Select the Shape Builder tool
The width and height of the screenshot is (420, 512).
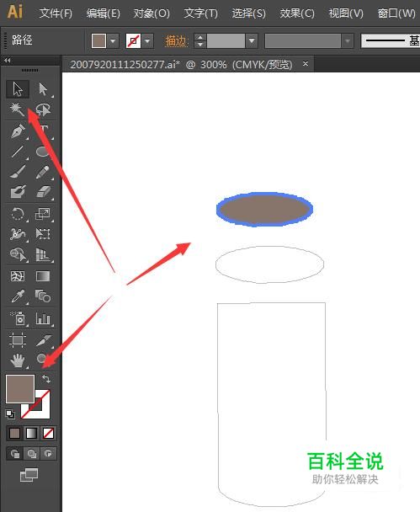[x=18, y=254]
